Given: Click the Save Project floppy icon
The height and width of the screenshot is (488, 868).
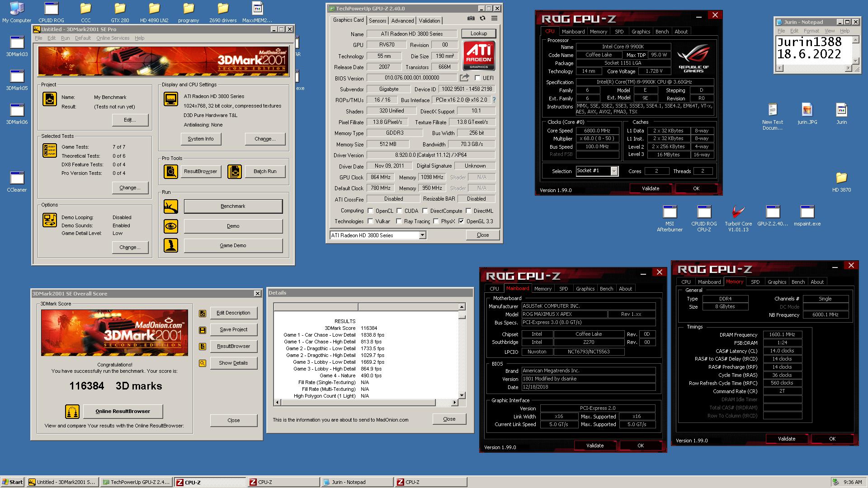Looking at the screenshot, I should (203, 330).
